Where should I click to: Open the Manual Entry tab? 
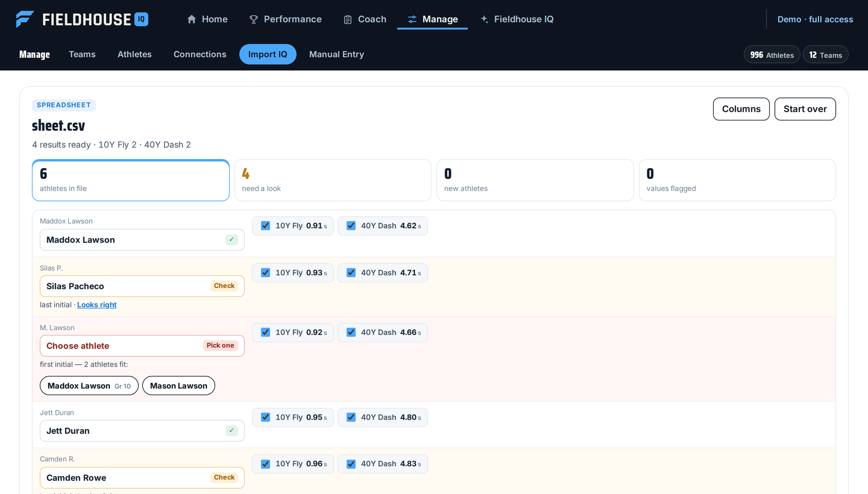pos(337,54)
